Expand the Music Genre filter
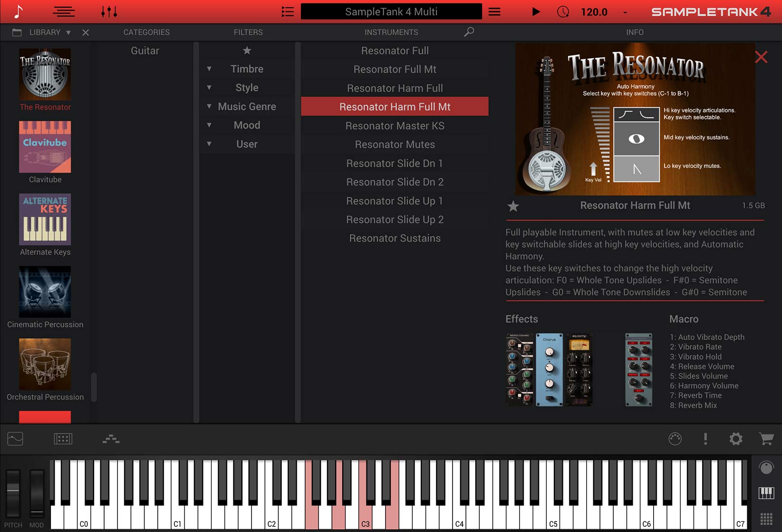782x532 pixels. click(209, 106)
